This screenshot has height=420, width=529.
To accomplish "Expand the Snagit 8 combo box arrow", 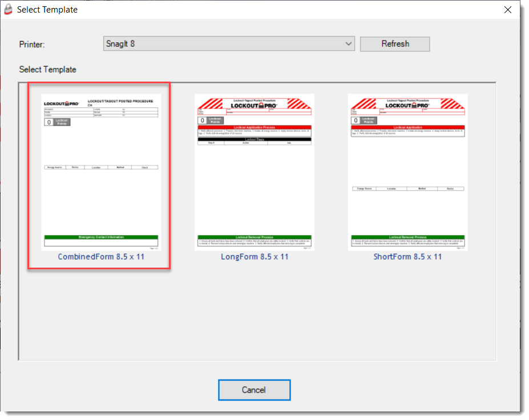I will (x=348, y=44).
